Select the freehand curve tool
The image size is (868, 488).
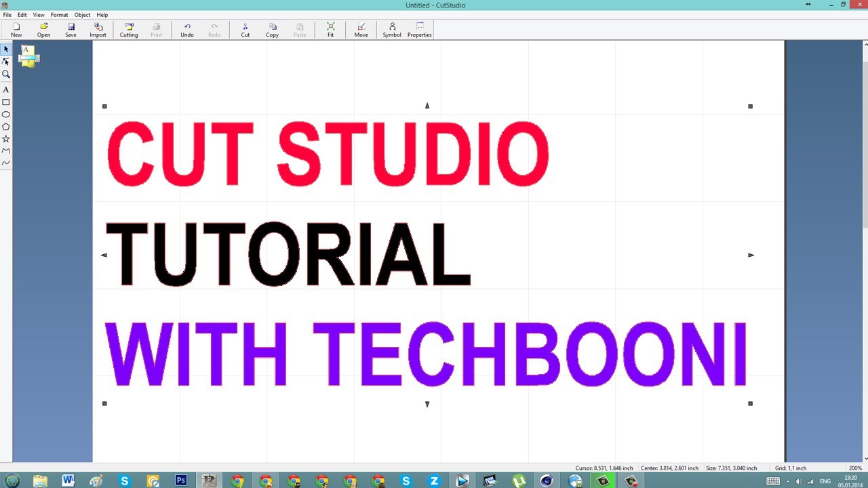point(6,163)
